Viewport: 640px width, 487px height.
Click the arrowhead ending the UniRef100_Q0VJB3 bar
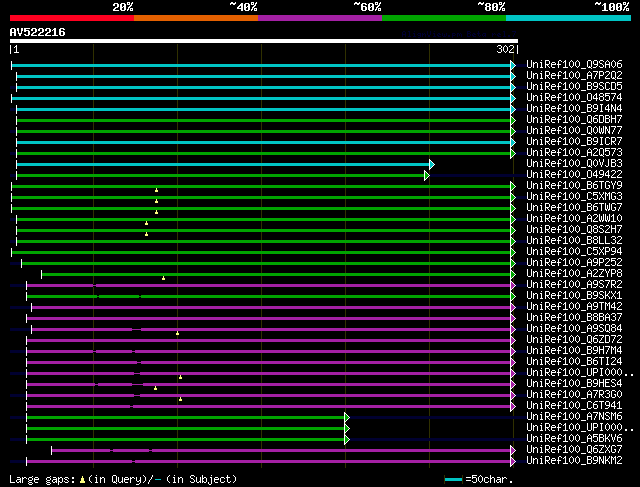[431, 164]
